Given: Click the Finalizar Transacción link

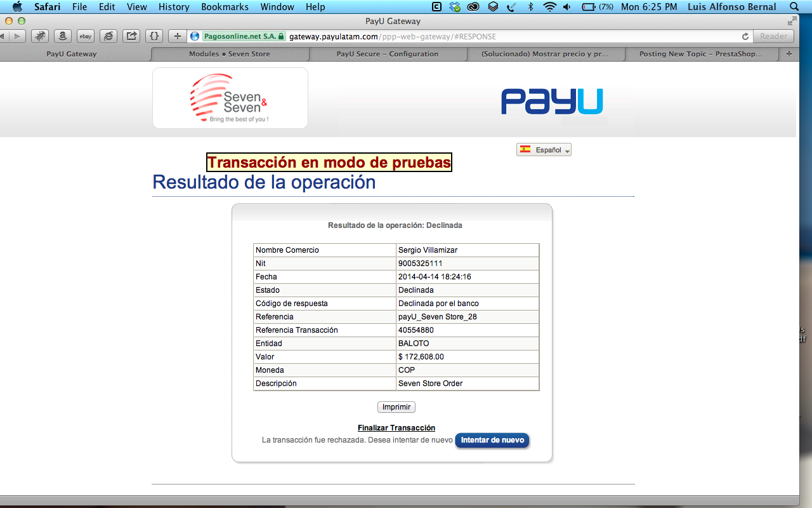Looking at the screenshot, I should click(396, 428).
